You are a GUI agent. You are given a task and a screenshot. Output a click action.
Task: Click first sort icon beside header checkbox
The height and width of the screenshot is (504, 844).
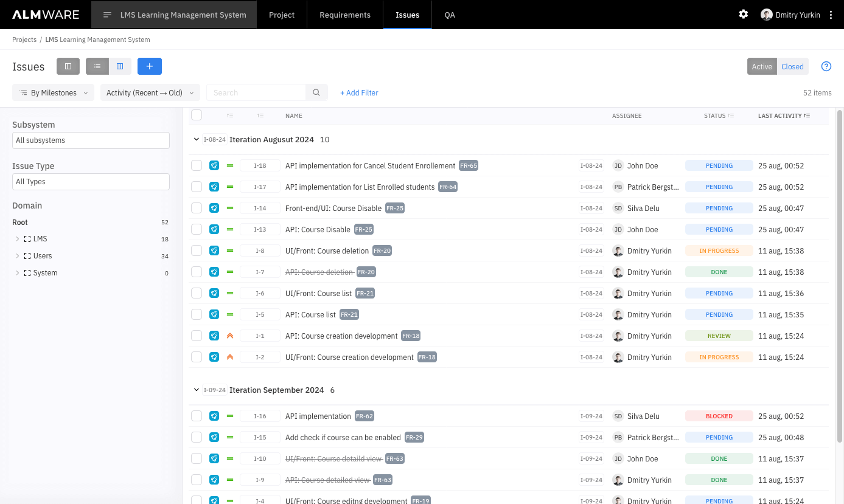(230, 116)
